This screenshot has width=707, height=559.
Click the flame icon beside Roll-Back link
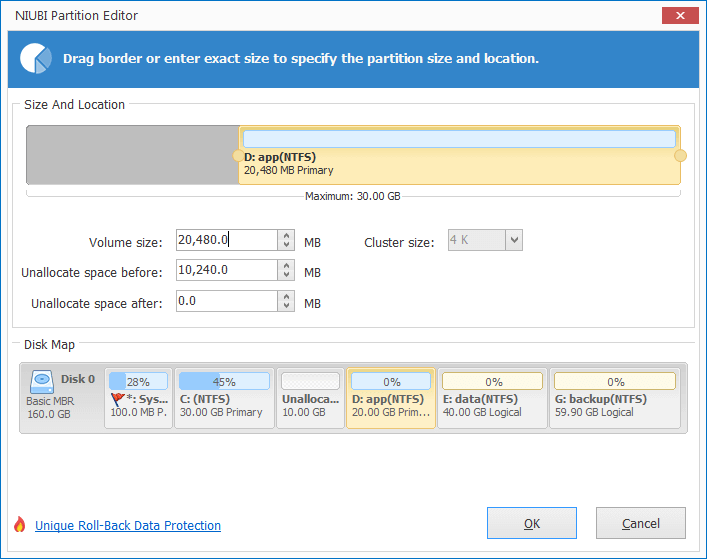[19, 524]
